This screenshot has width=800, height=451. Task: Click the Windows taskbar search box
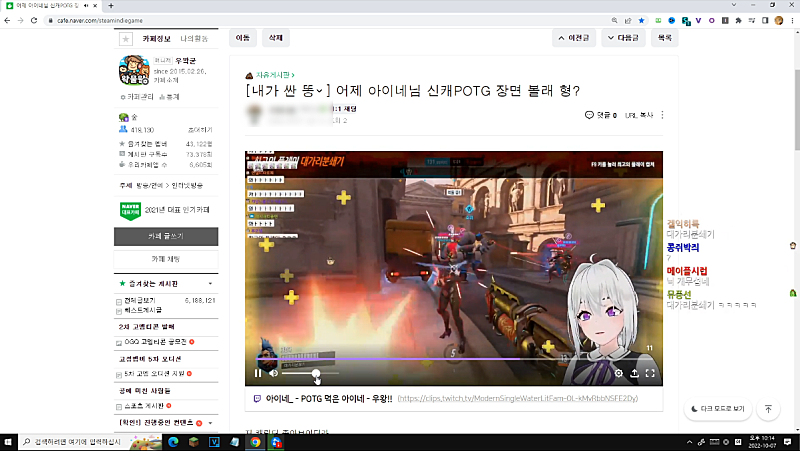click(91, 442)
